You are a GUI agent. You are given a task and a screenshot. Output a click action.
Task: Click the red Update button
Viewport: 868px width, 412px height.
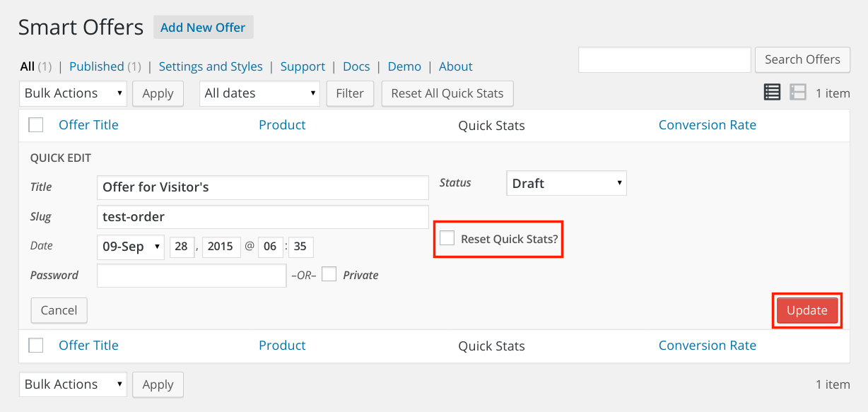tap(807, 310)
